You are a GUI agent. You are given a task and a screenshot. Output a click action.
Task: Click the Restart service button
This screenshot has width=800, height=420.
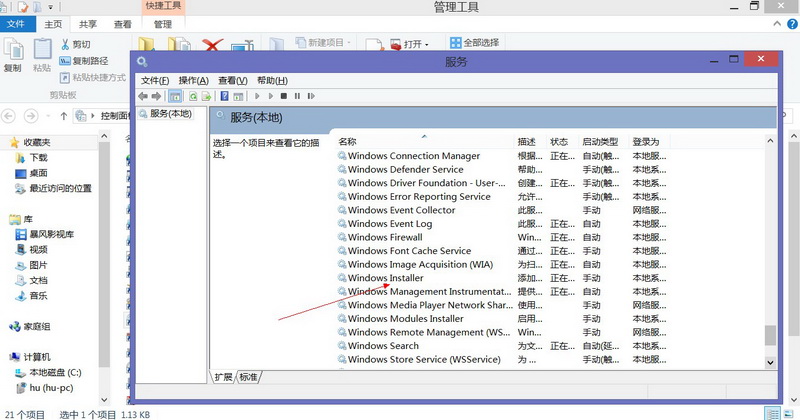pos(311,96)
